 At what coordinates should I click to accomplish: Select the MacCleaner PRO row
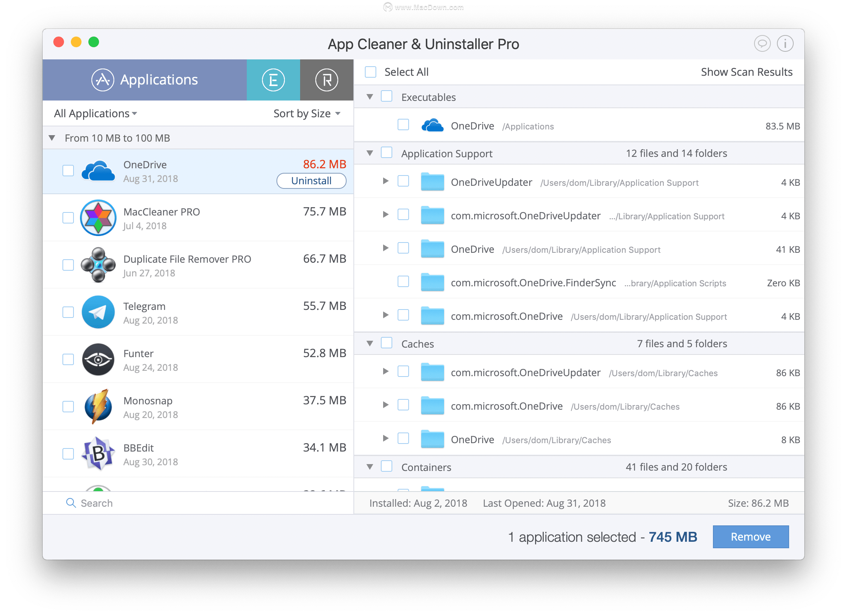(x=198, y=218)
